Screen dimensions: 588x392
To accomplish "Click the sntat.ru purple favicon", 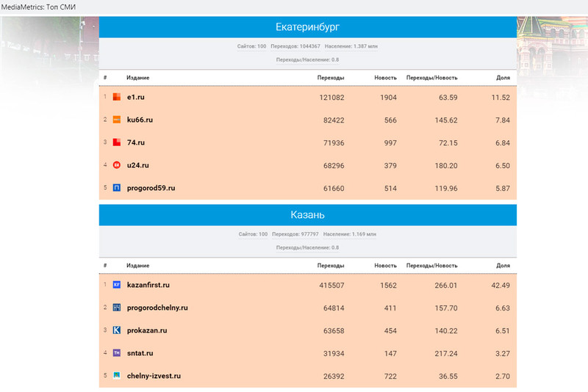I will [116, 353].
